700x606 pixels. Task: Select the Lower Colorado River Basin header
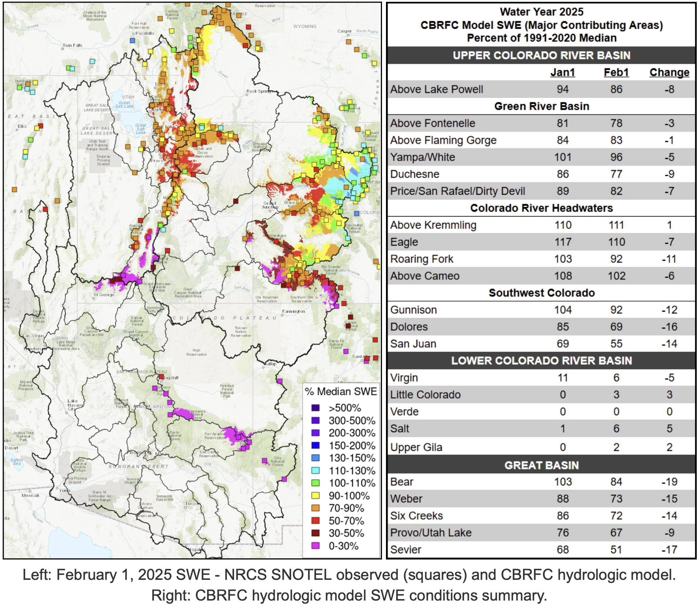[x=541, y=360]
